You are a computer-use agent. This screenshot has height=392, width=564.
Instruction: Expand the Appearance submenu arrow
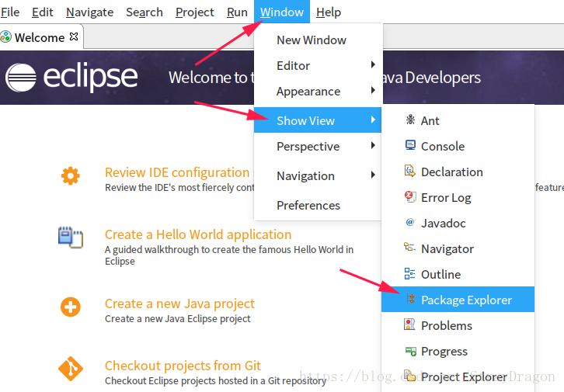(373, 90)
